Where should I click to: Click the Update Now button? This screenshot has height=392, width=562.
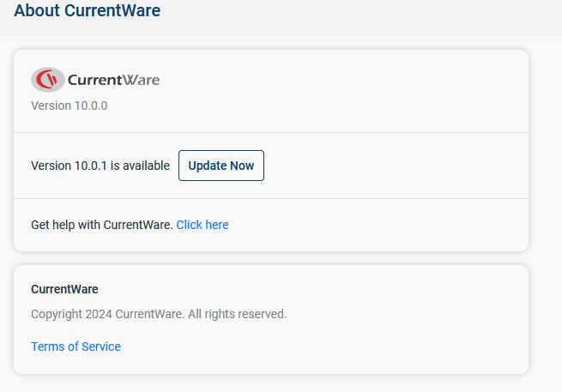coord(221,166)
